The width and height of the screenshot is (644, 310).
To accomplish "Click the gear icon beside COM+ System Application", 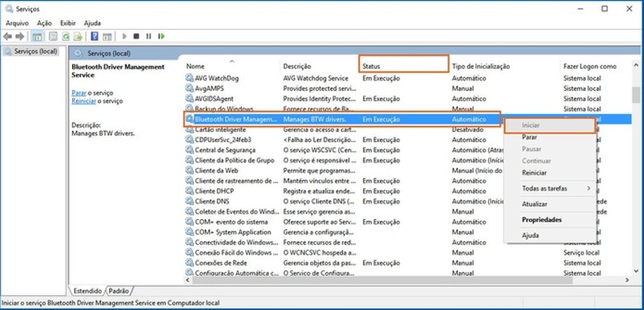I will click(189, 232).
